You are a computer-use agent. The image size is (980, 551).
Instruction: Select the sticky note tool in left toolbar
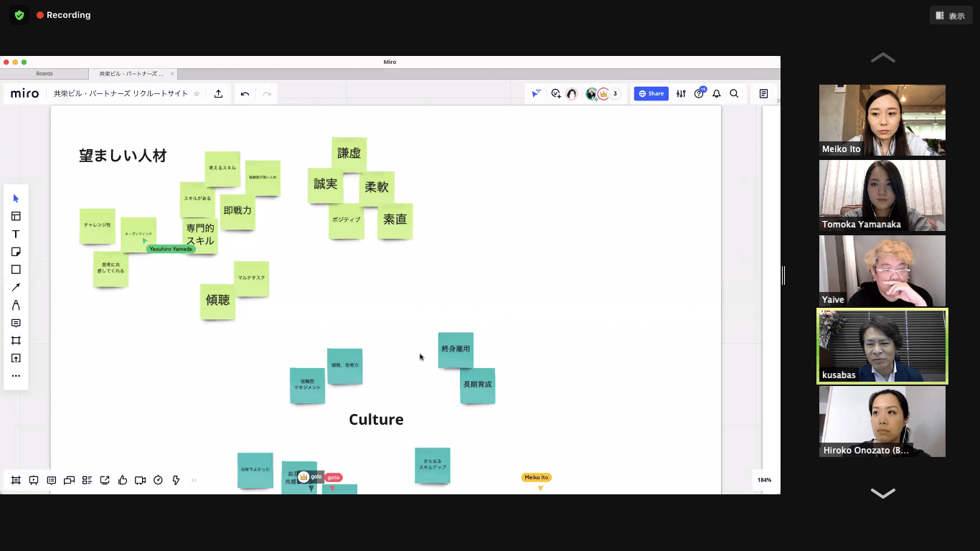pos(16,252)
